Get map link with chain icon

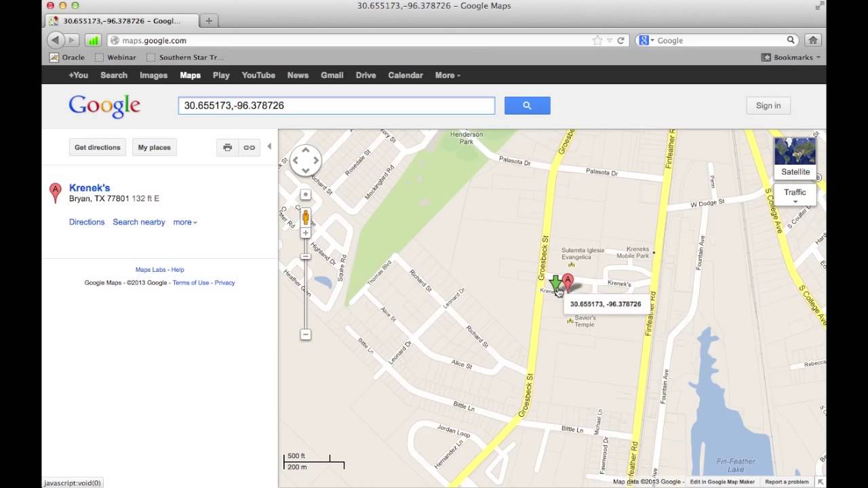(x=250, y=147)
